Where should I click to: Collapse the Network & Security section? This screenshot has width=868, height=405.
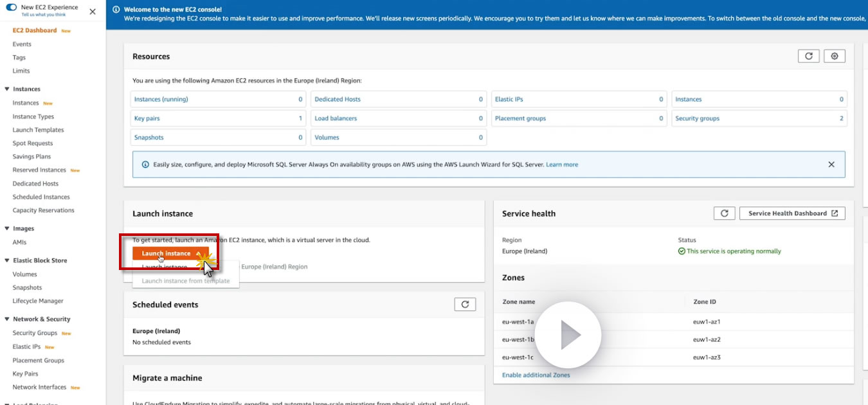point(7,319)
